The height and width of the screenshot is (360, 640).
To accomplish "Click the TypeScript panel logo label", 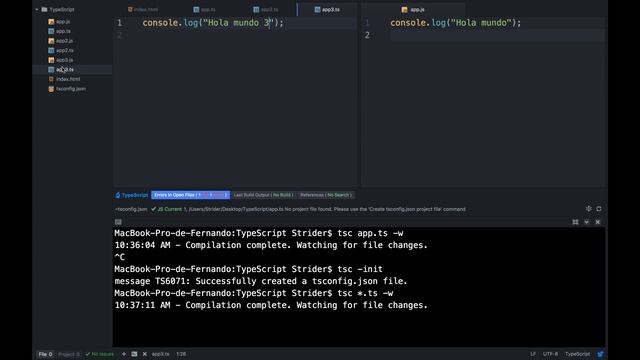I will coord(131,195).
